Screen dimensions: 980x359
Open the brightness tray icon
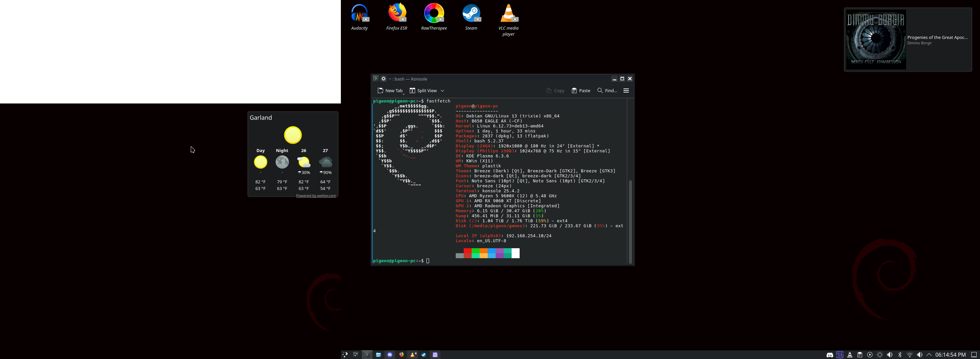click(x=879, y=355)
